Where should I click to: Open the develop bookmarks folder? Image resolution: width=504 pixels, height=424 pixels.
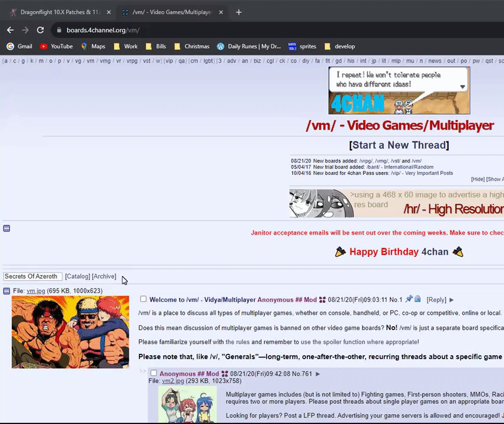(x=340, y=47)
